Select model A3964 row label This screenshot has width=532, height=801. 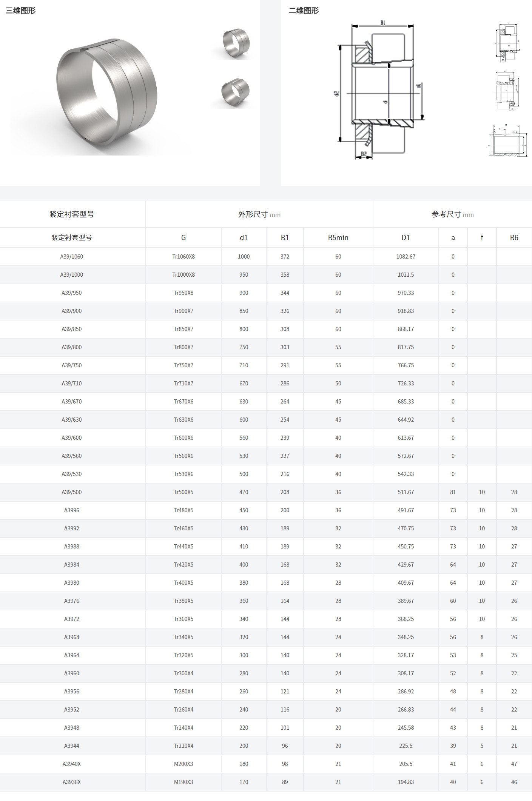[72, 655]
